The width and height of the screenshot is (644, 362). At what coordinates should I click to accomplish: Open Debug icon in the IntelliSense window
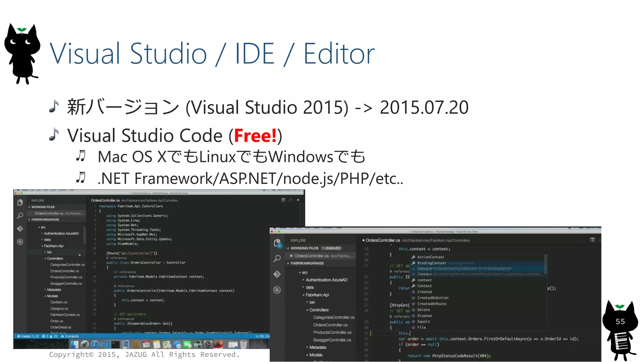tap(277, 290)
